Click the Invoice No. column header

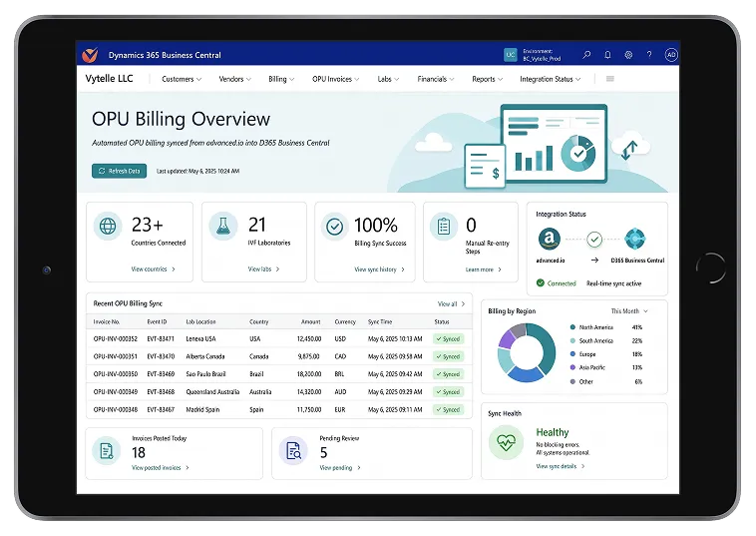point(107,321)
